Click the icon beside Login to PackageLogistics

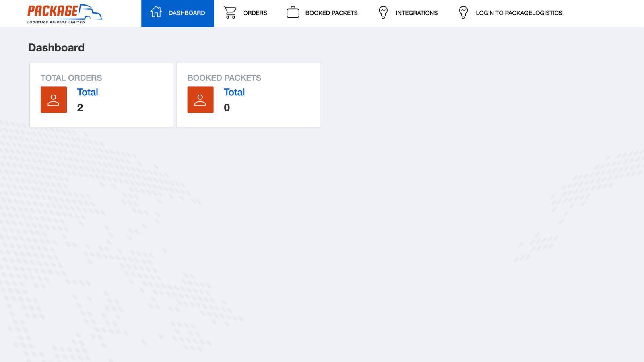(x=463, y=12)
